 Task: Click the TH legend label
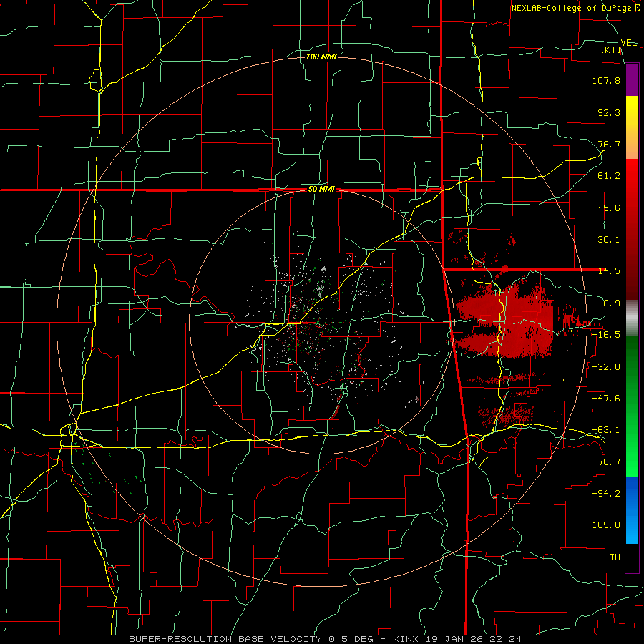click(x=615, y=557)
